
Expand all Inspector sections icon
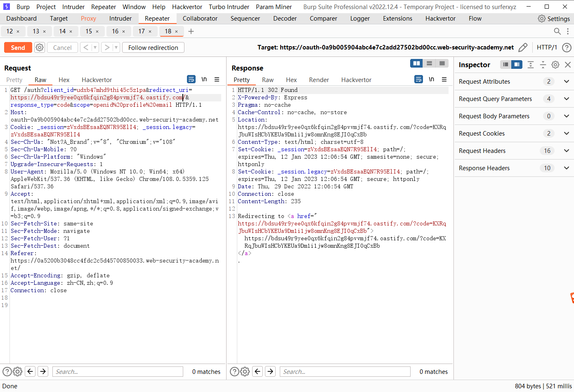[x=531, y=64]
